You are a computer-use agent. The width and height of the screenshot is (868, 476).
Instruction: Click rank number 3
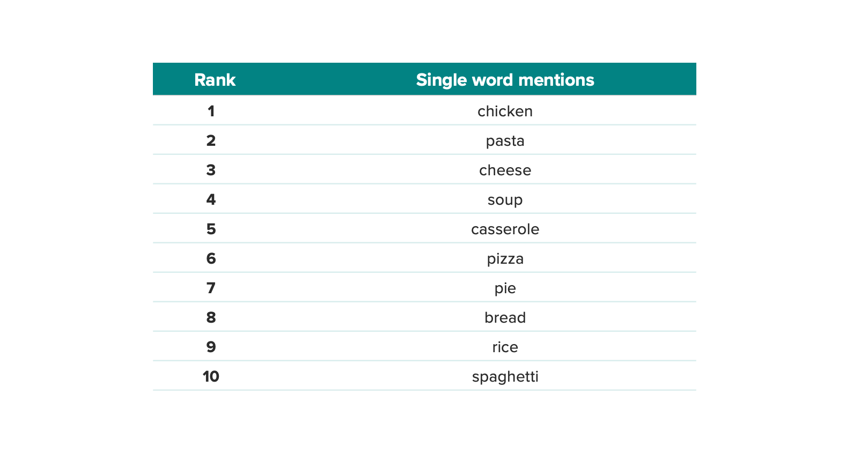[x=211, y=170]
